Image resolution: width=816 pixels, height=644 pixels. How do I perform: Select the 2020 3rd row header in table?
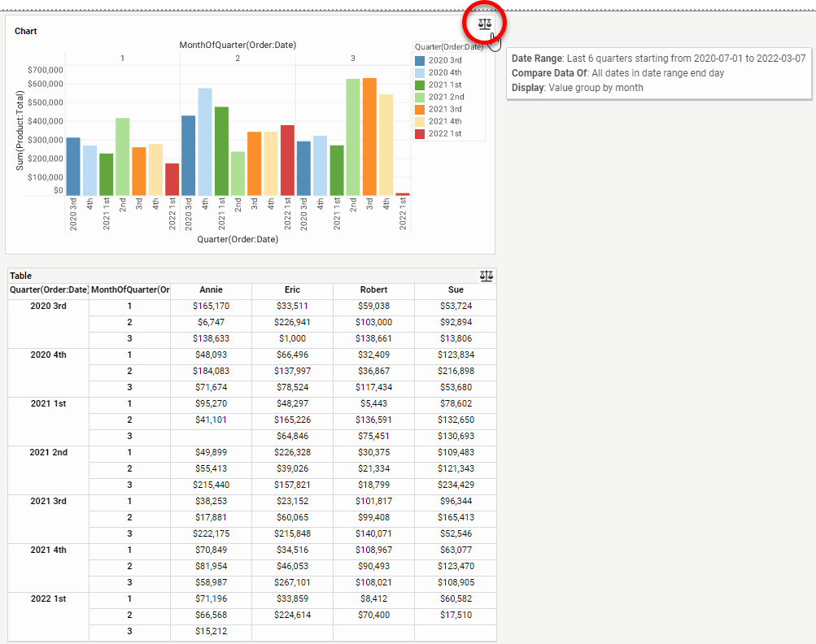[x=48, y=306]
